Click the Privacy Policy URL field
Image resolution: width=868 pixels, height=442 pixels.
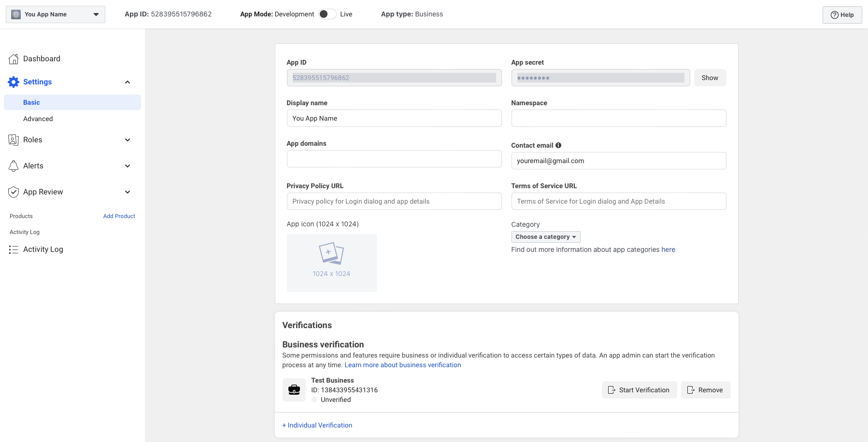[x=394, y=201]
